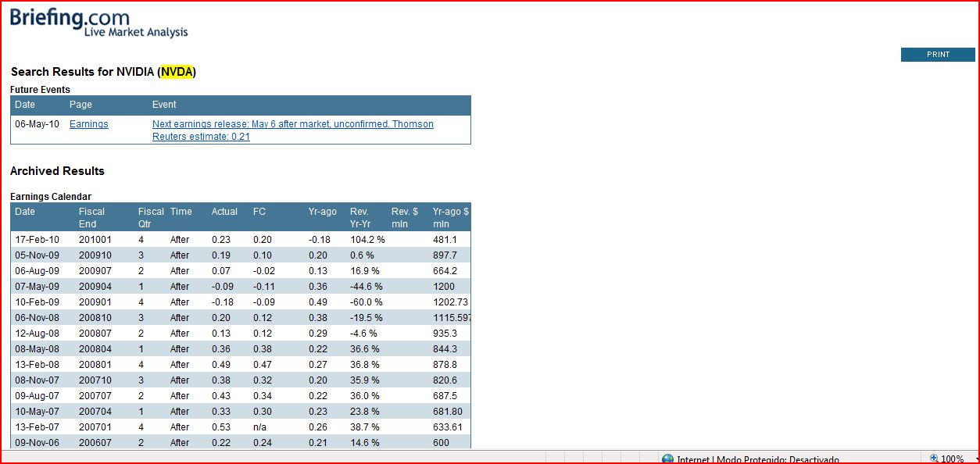Click the 104.2 % revenue growth cell
Screen dimensions: 980x464
click(367, 240)
